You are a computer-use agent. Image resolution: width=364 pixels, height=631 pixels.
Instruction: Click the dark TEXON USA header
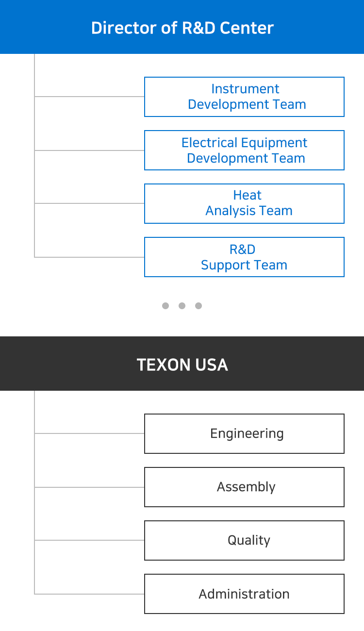[x=182, y=364]
